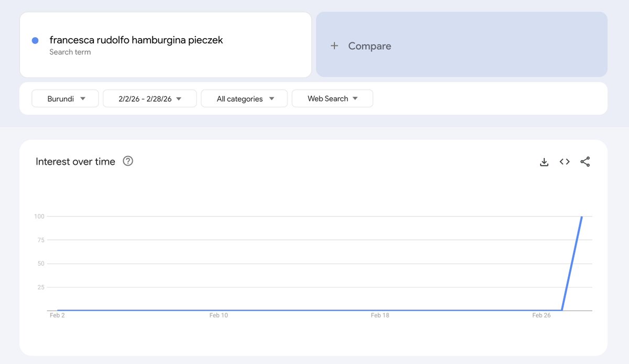Image resolution: width=629 pixels, height=364 pixels.
Task: Add a comparison term with Compare
Action: pos(462,45)
